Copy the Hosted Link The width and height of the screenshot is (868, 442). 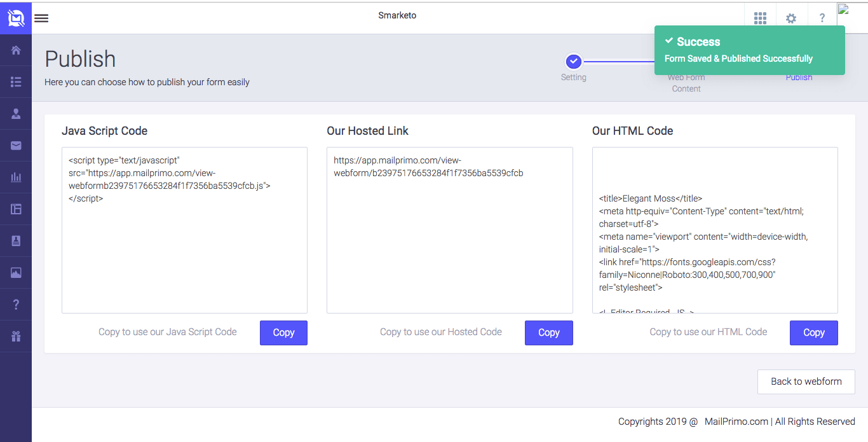pyautogui.click(x=549, y=333)
